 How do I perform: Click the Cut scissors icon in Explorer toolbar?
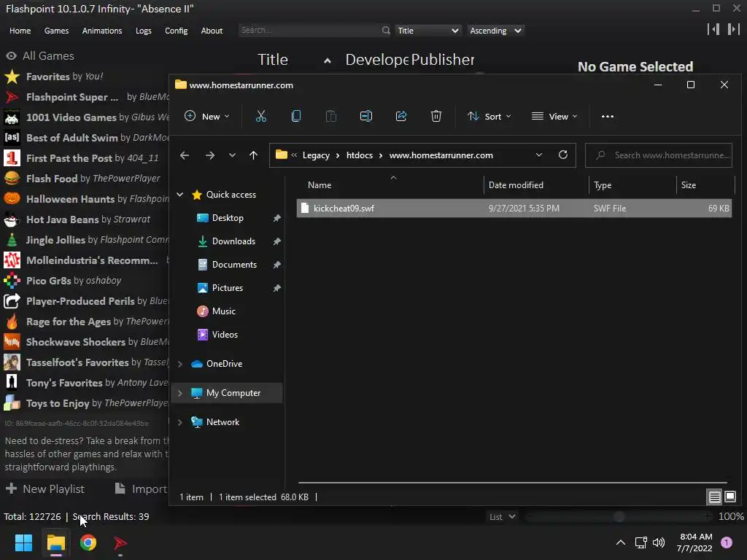[261, 116]
